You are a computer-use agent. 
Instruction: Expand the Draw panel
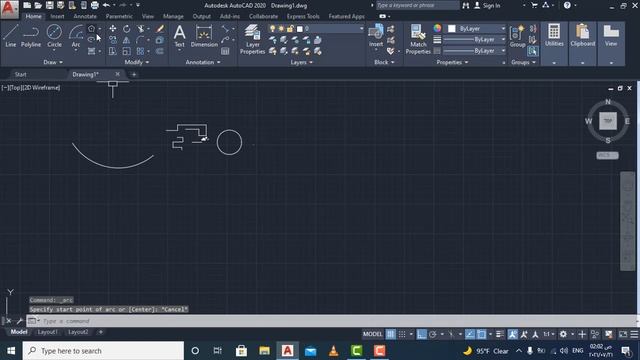[53, 62]
